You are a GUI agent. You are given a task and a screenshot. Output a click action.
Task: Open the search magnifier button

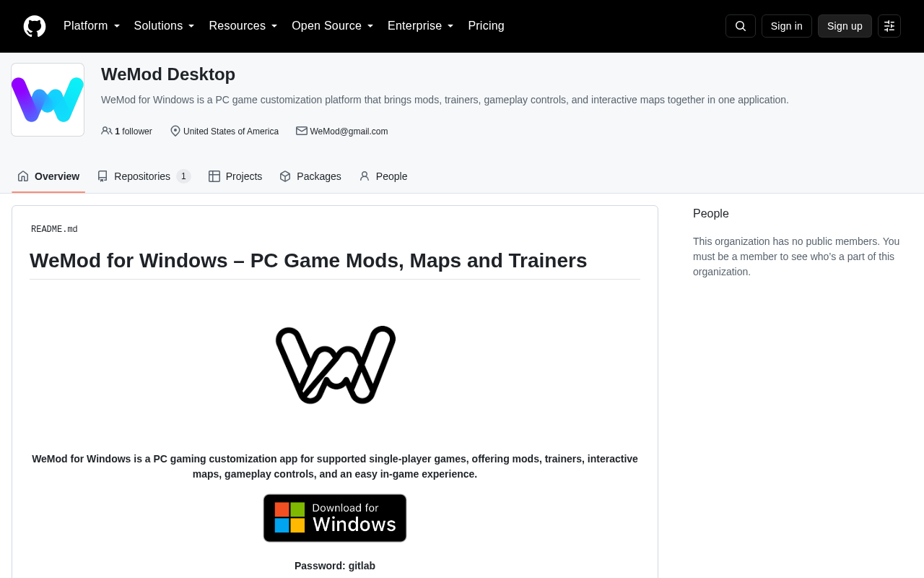pyautogui.click(x=741, y=26)
